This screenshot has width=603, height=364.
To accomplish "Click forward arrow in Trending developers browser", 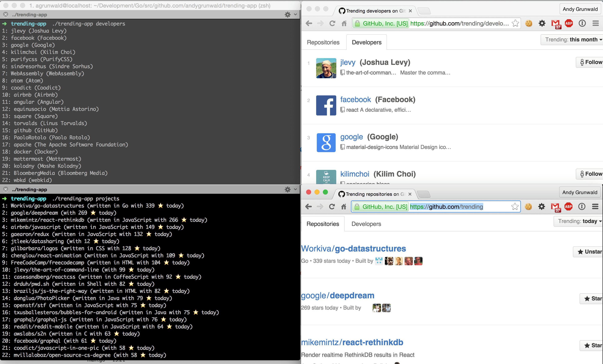I will [x=320, y=23].
